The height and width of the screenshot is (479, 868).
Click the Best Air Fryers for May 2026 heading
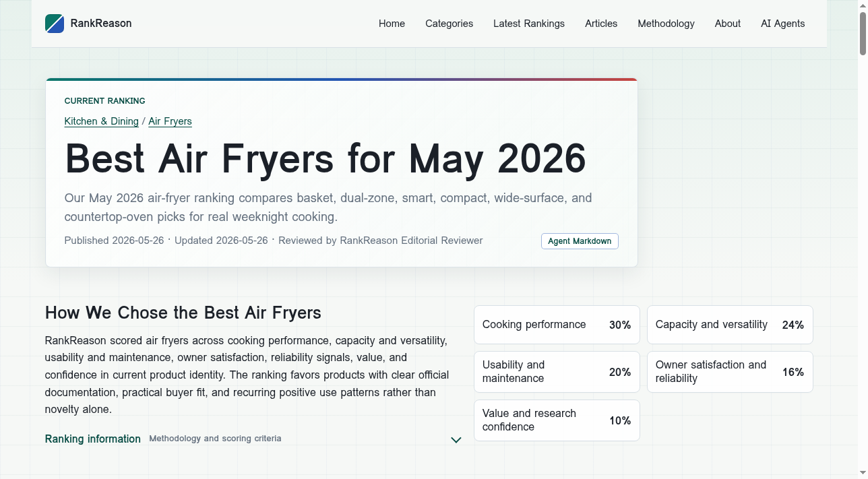325,159
